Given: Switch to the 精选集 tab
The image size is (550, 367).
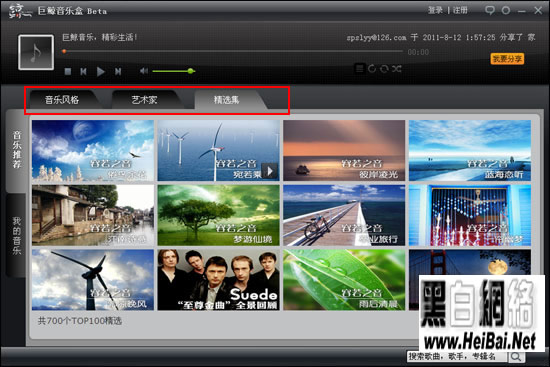Looking at the screenshot, I should click(227, 100).
